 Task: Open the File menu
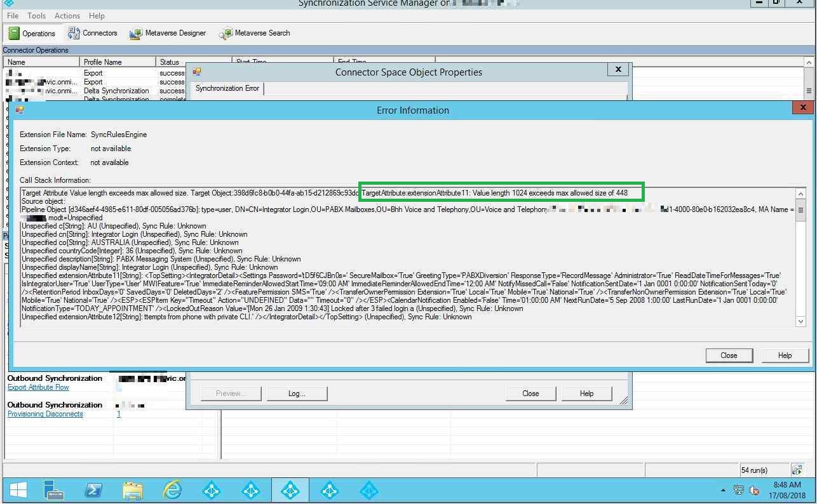(12, 15)
